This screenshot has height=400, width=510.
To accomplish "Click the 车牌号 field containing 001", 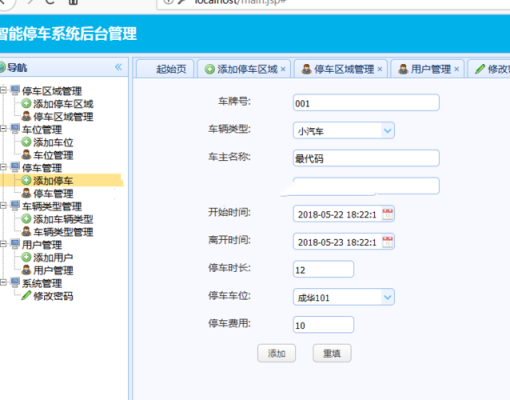I will (x=366, y=103).
